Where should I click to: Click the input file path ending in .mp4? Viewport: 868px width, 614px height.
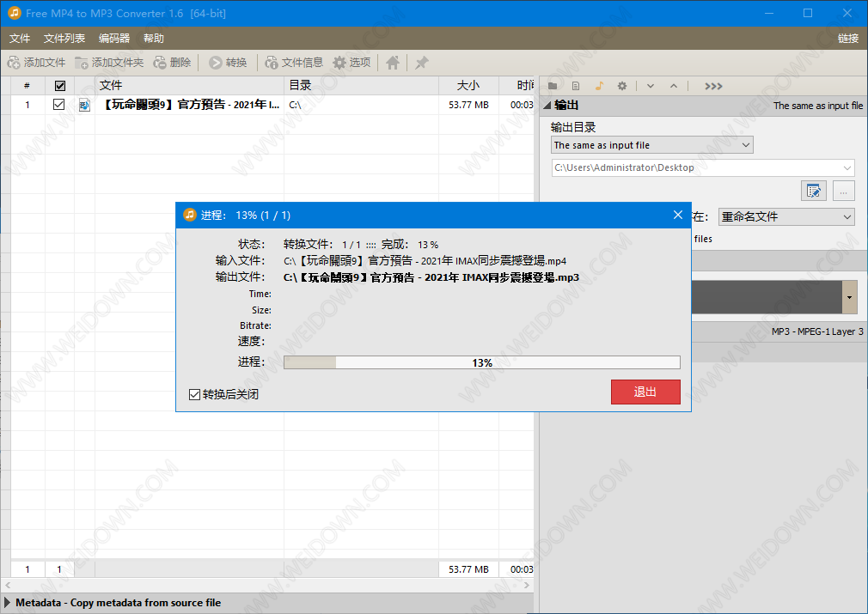coord(425,260)
